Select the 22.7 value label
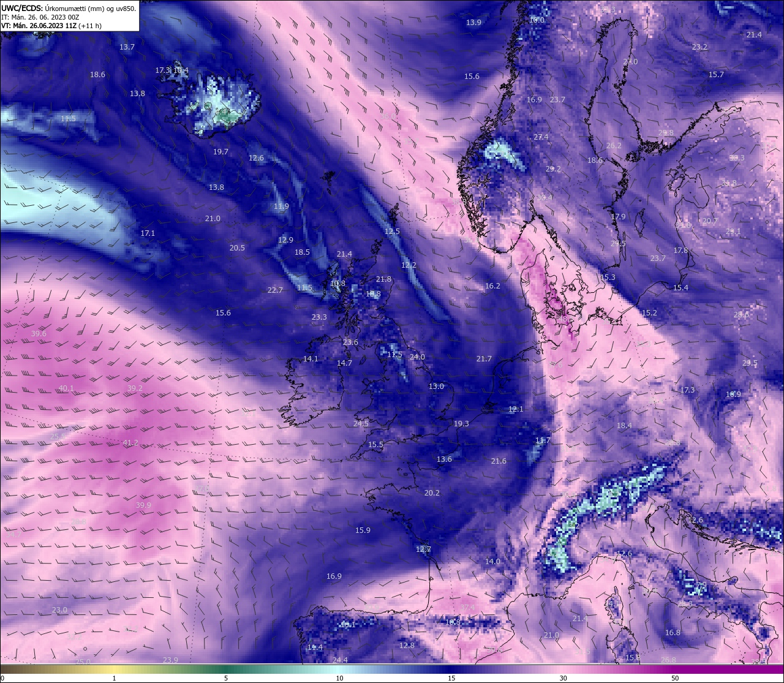This screenshot has height=683, width=784. coord(275,290)
